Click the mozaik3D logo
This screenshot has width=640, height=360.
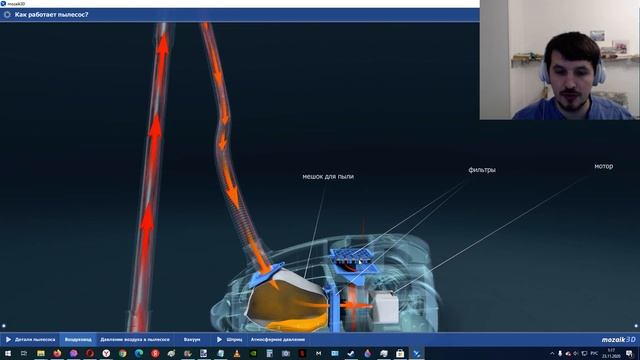click(618, 340)
